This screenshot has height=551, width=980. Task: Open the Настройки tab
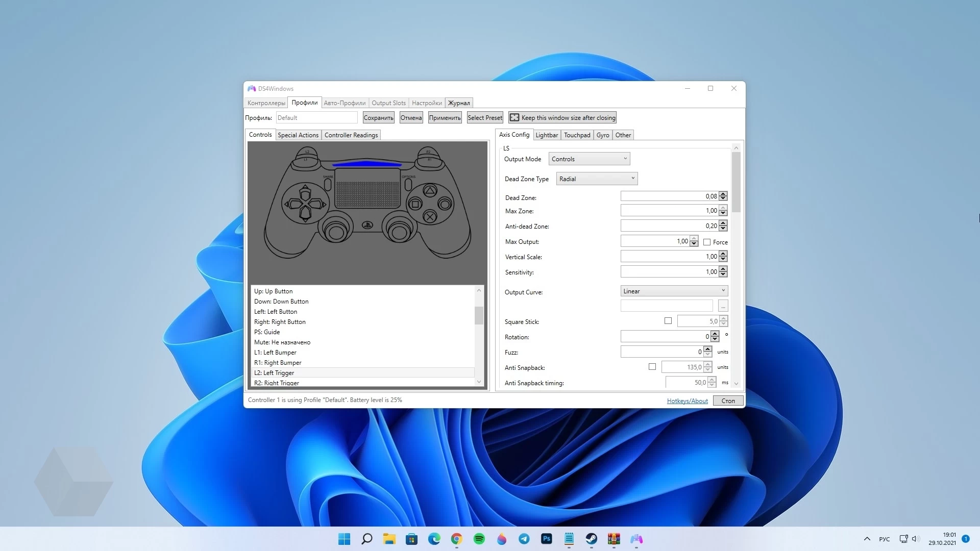pos(427,103)
